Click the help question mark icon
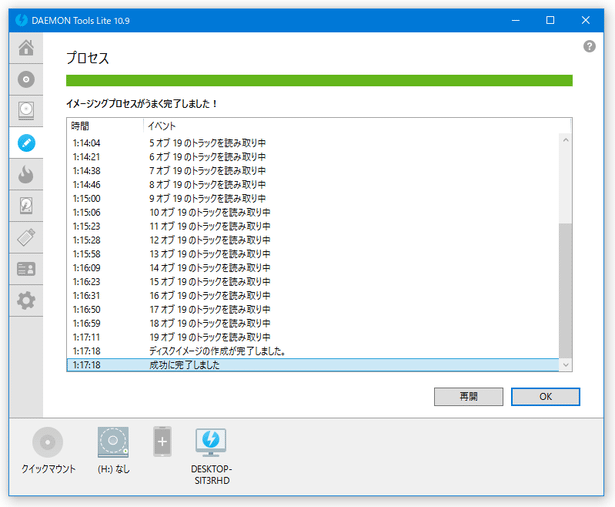Image resolution: width=615 pixels, height=507 pixels. [x=589, y=46]
